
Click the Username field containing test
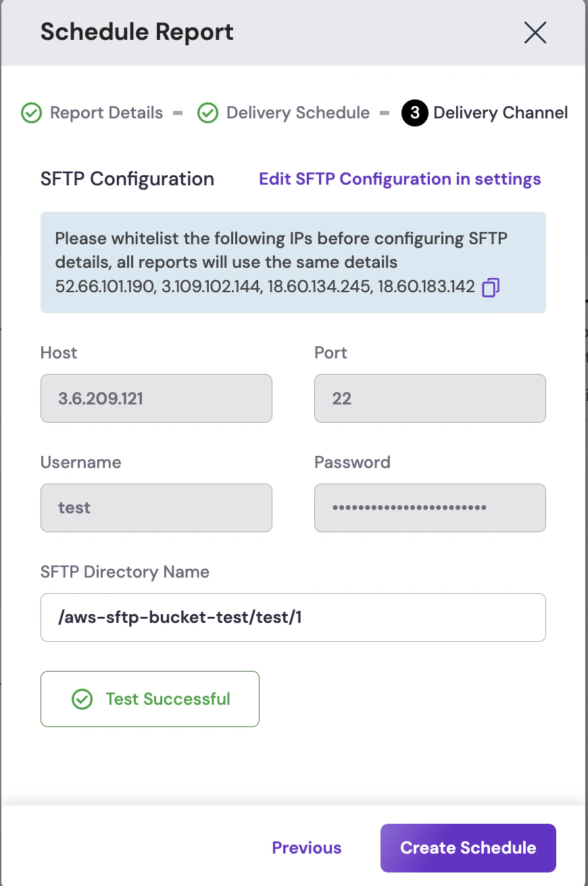tap(156, 507)
